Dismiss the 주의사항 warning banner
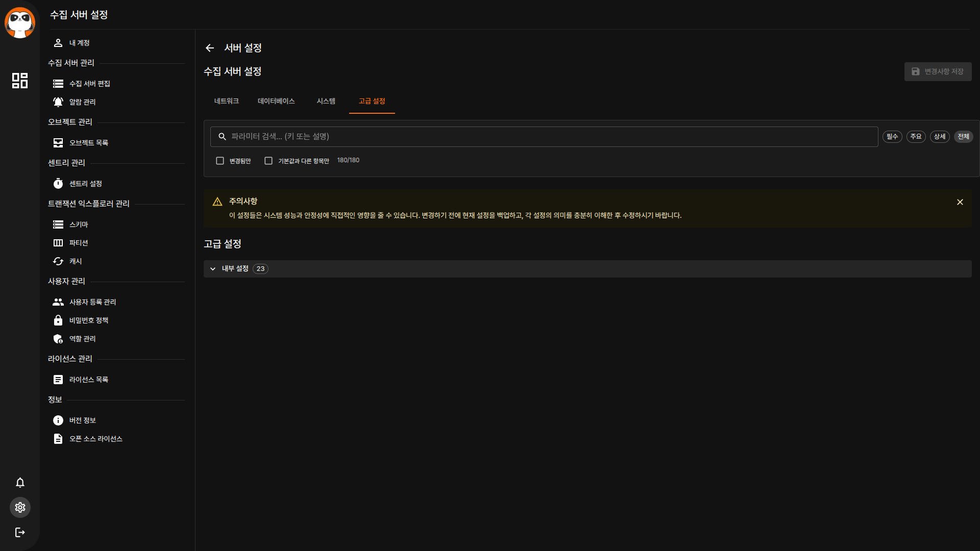 [x=960, y=202]
